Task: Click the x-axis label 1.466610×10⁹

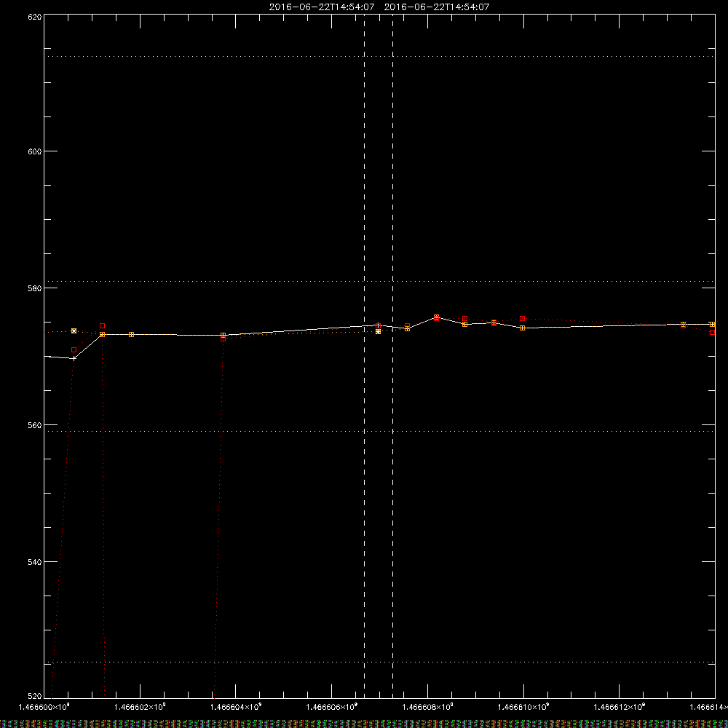Action: (523, 707)
